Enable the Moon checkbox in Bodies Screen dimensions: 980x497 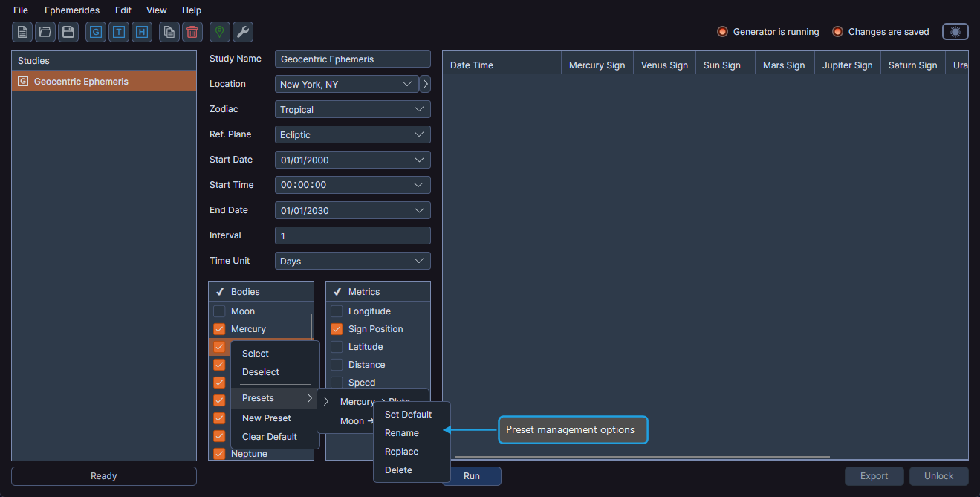[219, 311]
